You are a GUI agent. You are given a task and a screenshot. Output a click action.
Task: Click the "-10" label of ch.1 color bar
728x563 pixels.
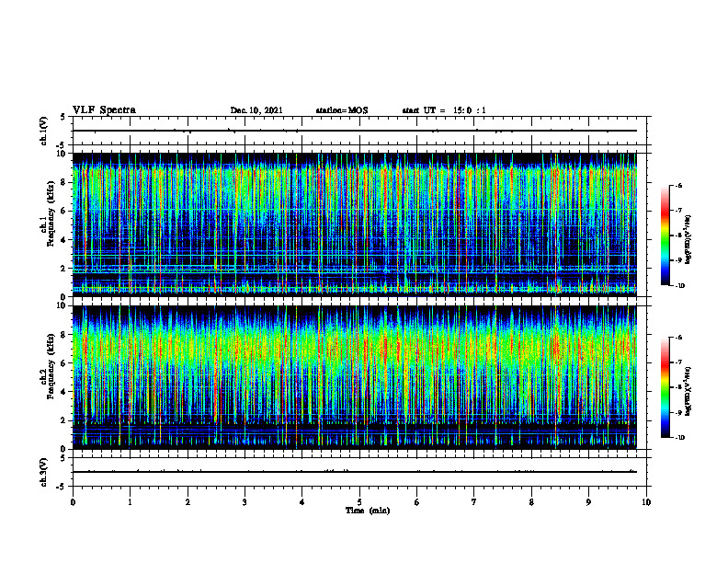coord(680,286)
